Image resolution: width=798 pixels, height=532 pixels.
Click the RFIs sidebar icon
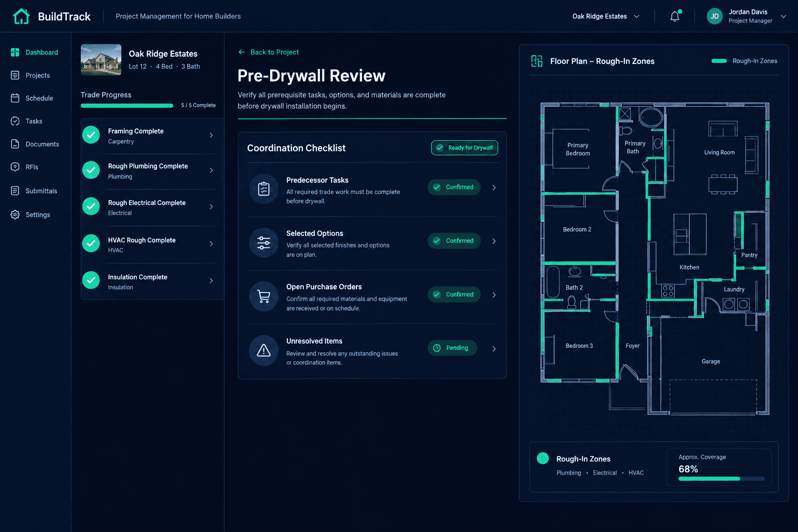coord(15,167)
